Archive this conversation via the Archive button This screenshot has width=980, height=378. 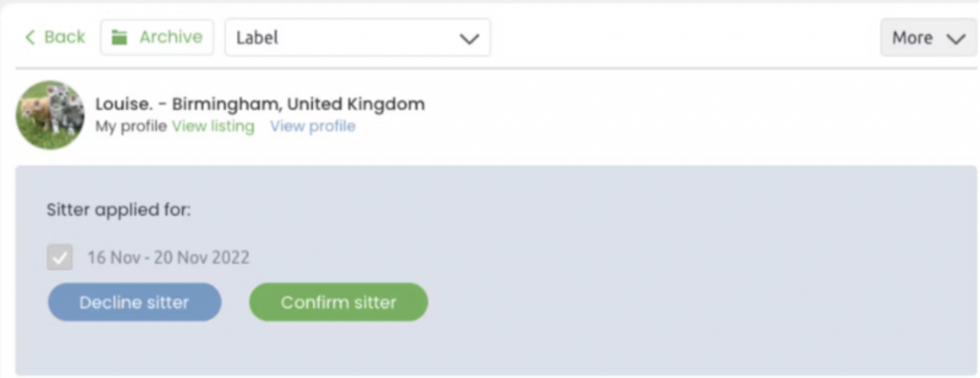coord(157,37)
